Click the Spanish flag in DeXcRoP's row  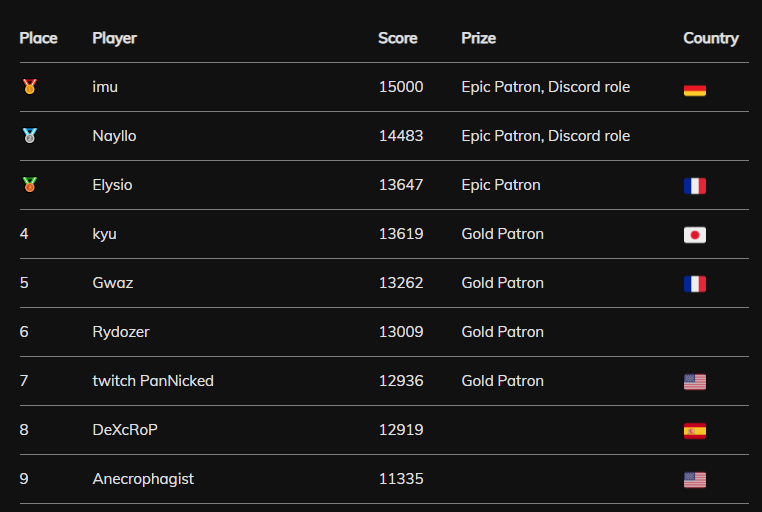695,431
